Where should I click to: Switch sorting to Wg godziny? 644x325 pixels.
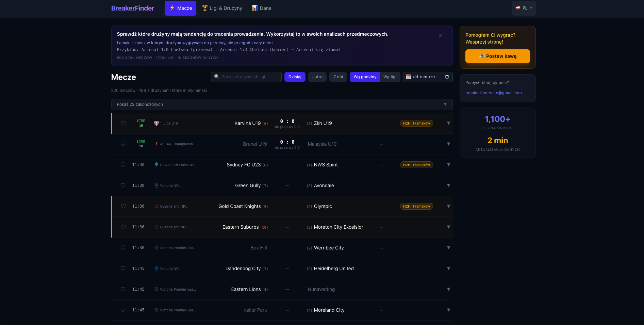click(x=365, y=77)
